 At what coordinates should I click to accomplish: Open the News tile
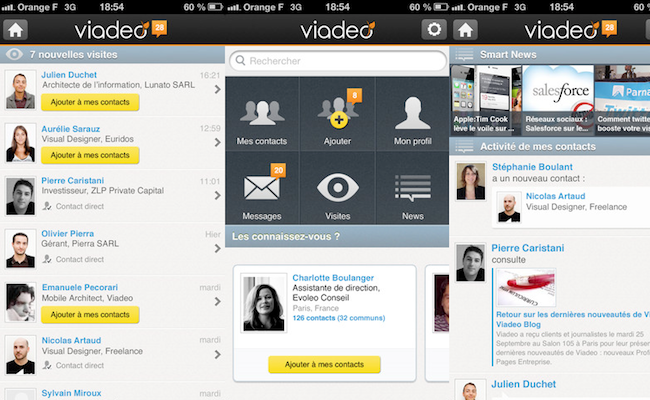click(412, 188)
